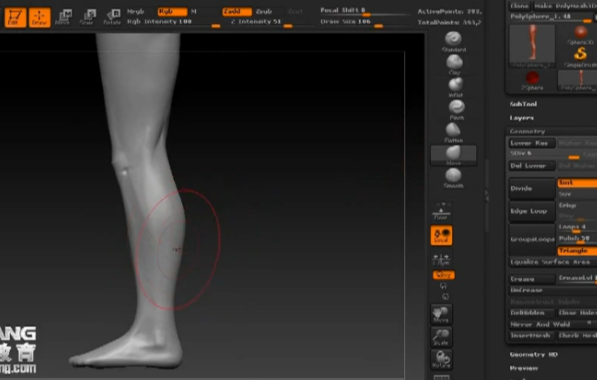Select the Rotate transform button in top shelf
Screen dimensions: 597x380
(112, 17)
